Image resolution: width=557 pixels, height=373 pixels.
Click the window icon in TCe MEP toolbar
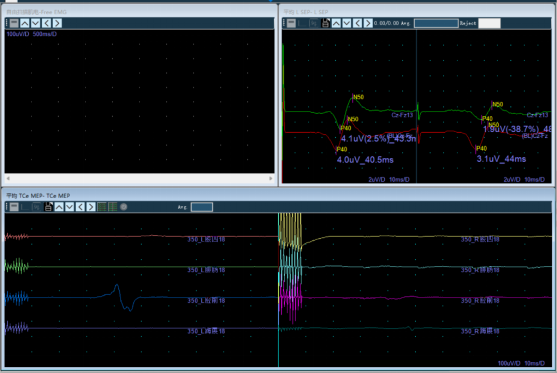pos(14,207)
